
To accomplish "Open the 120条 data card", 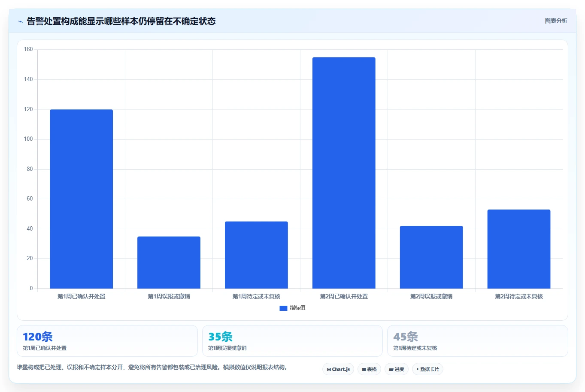I will (107, 341).
